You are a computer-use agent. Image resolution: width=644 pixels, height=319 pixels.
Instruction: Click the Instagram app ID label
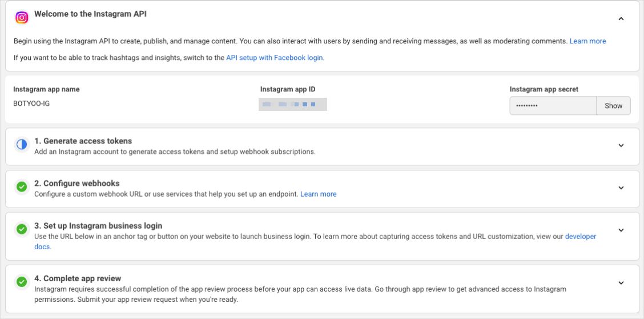(x=288, y=89)
